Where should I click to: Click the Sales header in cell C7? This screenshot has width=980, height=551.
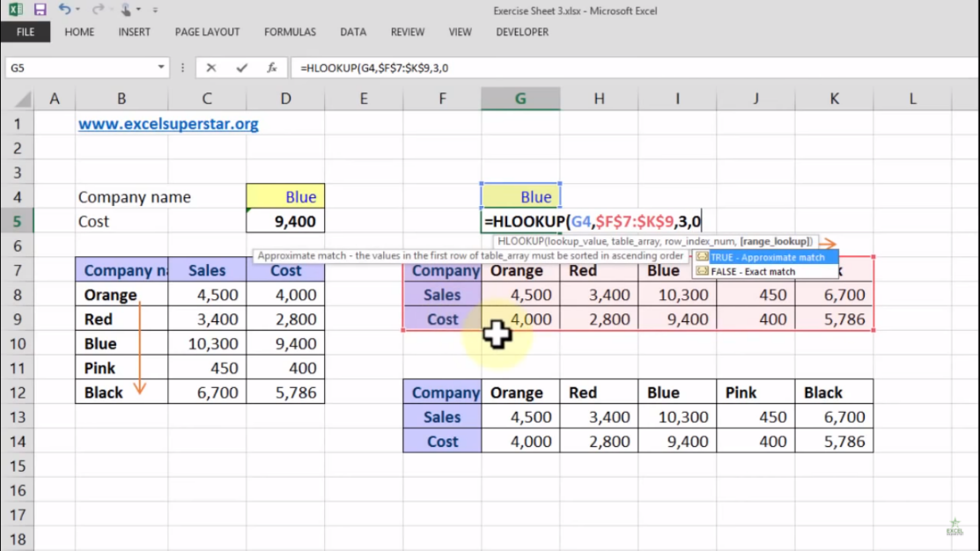click(x=207, y=270)
